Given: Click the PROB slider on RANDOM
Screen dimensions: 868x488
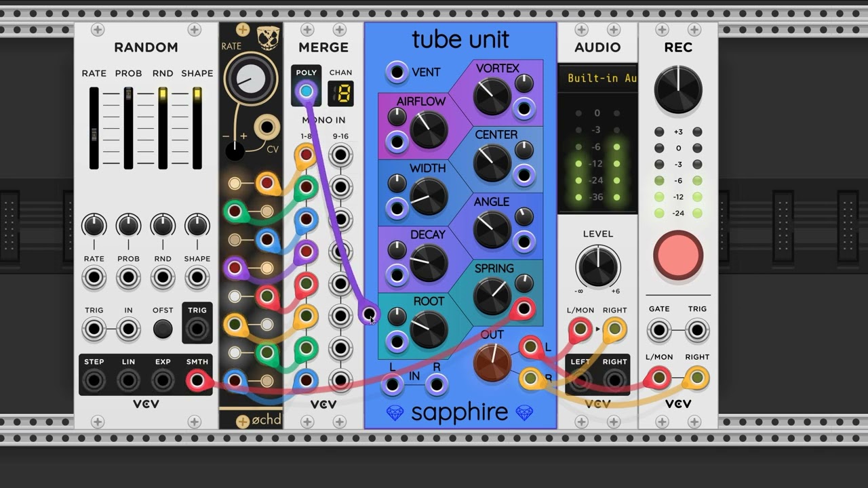Looking at the screenshot, I should pyautogui.click(x=128, y=128).
